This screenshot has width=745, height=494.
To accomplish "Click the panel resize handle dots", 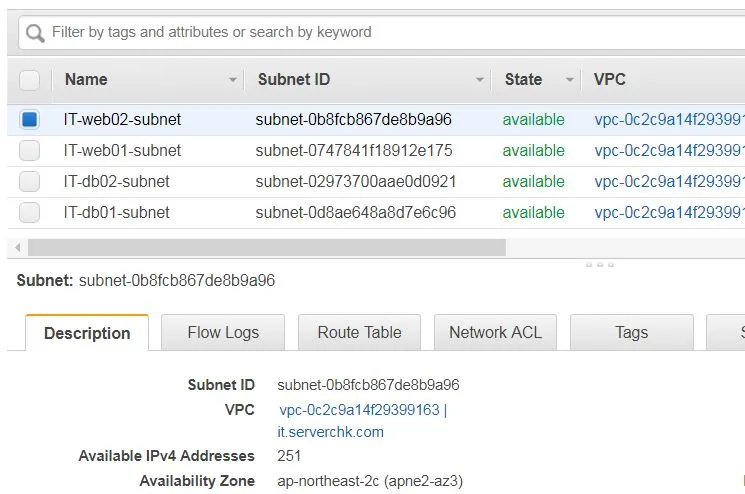I will 600,265.
